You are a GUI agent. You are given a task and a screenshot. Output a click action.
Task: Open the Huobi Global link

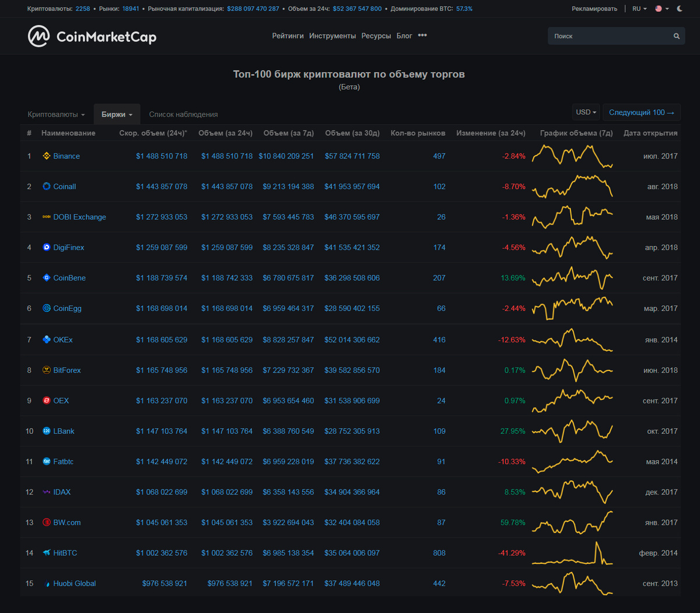[x=75, y=583]
